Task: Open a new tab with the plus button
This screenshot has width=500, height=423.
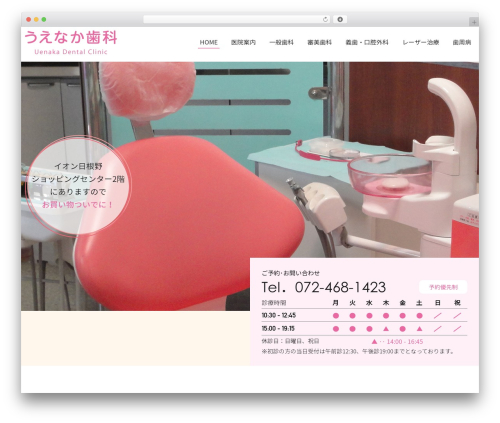Action: click(474, 22)
